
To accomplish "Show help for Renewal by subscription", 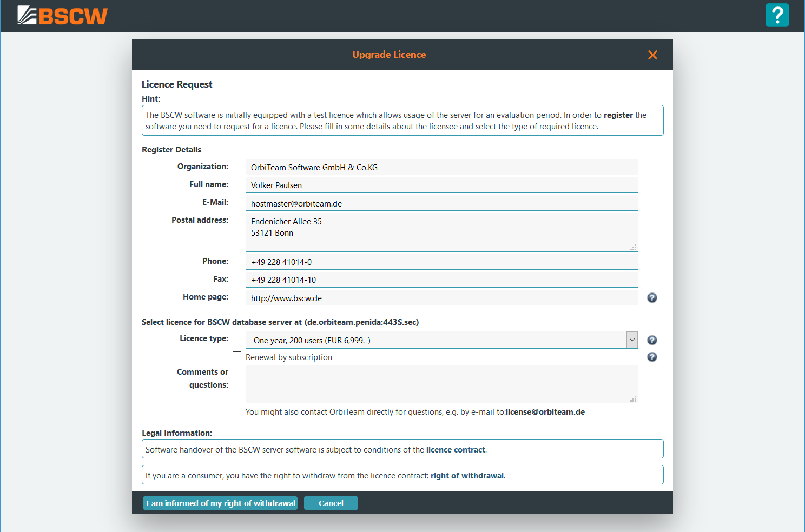I will click(x=652, y=357).
